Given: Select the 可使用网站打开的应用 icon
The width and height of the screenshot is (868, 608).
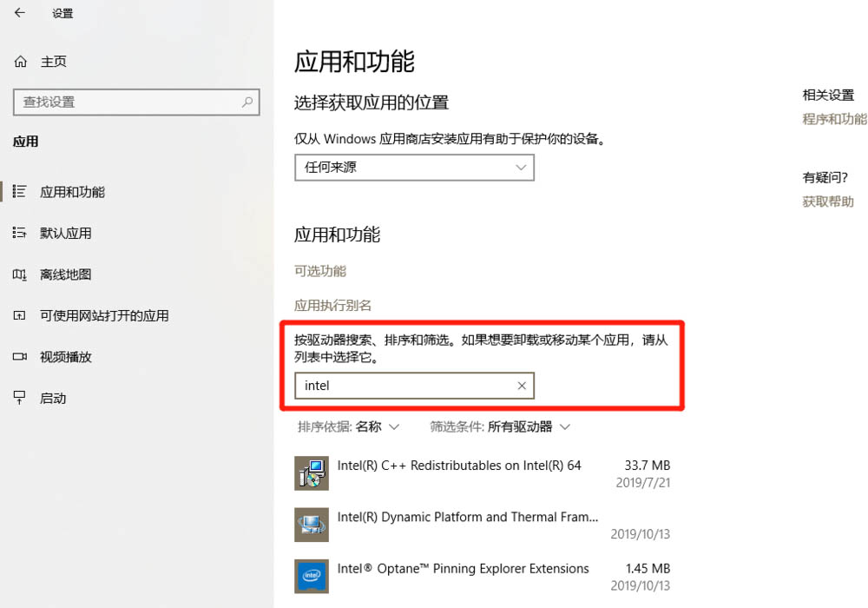Looking at the screenshot, I should (19, 315).
